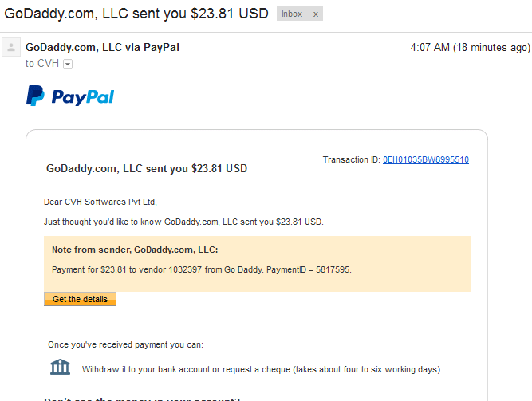Open the Inbox label

click(291, 14)
